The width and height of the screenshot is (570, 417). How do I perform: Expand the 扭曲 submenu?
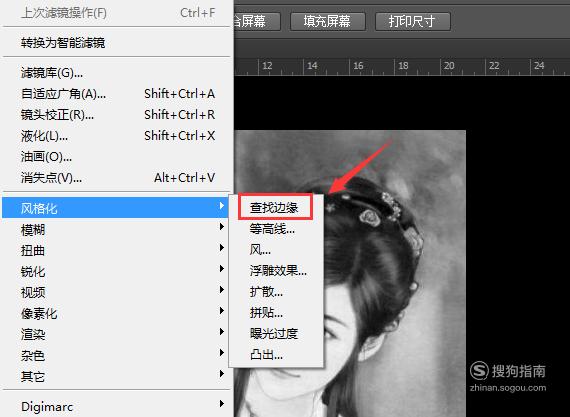pos(116,250)
